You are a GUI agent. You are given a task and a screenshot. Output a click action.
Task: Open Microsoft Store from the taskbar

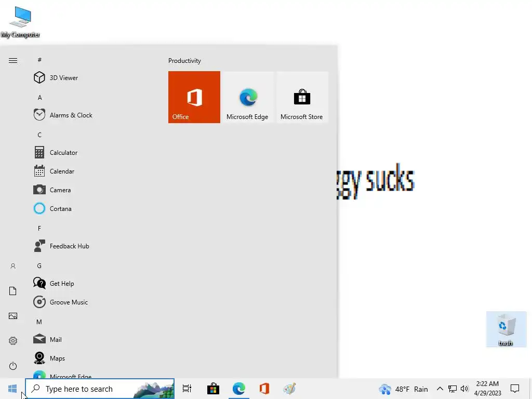click(213, 389)
